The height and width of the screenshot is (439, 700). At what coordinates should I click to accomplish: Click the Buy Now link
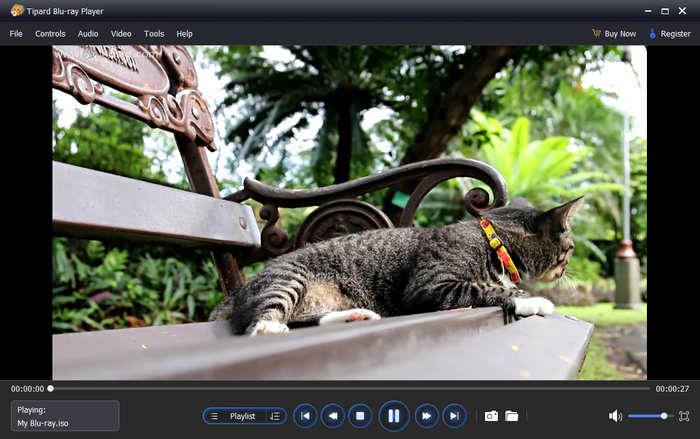613,34
